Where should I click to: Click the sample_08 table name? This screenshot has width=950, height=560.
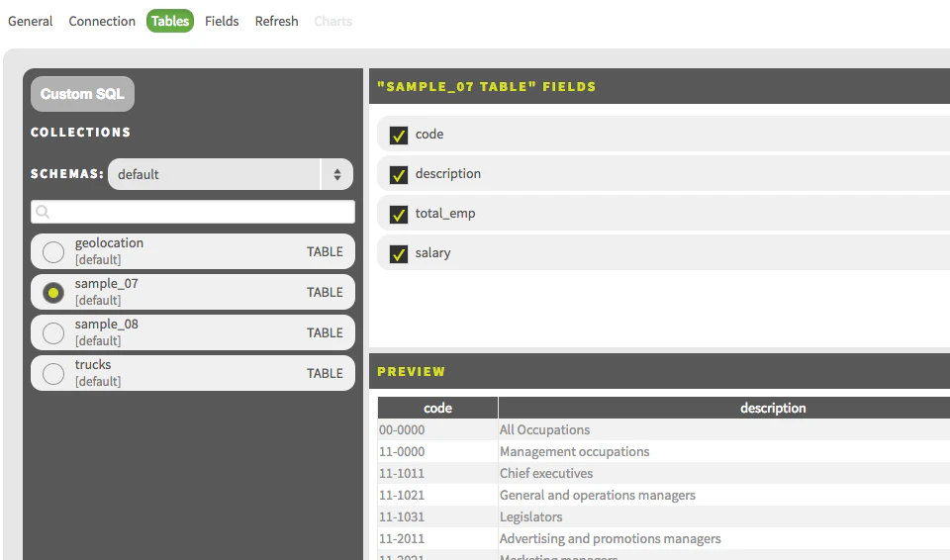coord(107,325)
